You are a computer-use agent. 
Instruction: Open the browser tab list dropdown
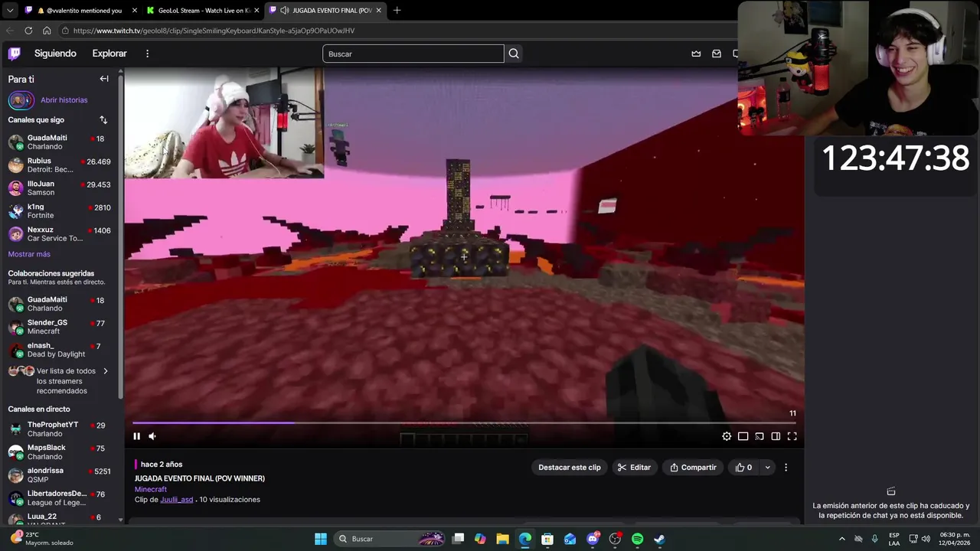pyautogui.click(x=10, y=11)
